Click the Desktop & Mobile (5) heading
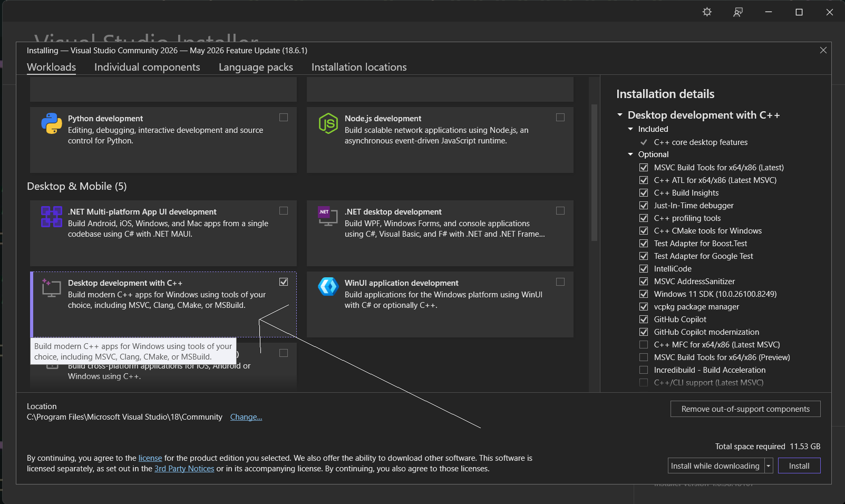The image size is (845, 504). 77,186
